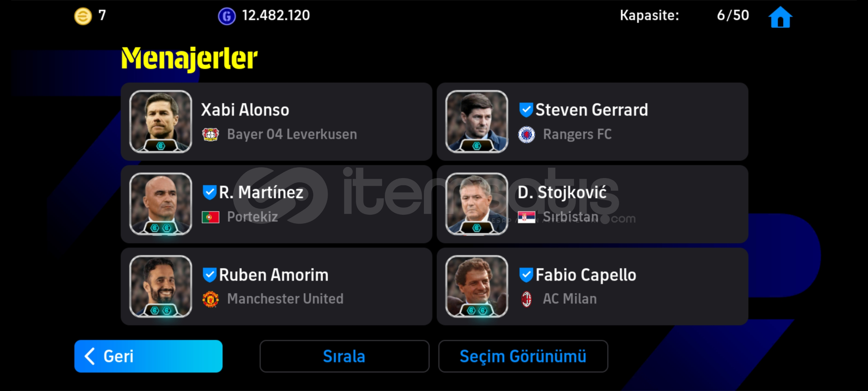Click the Rangers FC club crest

point(527,134)
